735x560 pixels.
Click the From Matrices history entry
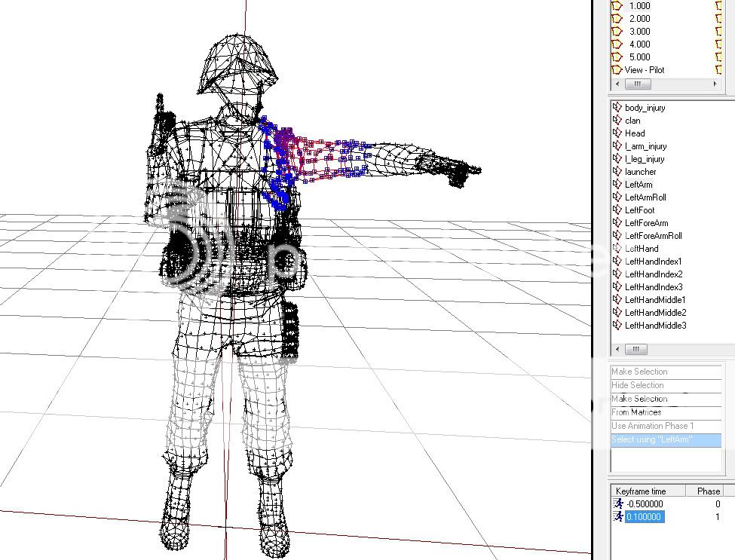[x=636, y=412]
